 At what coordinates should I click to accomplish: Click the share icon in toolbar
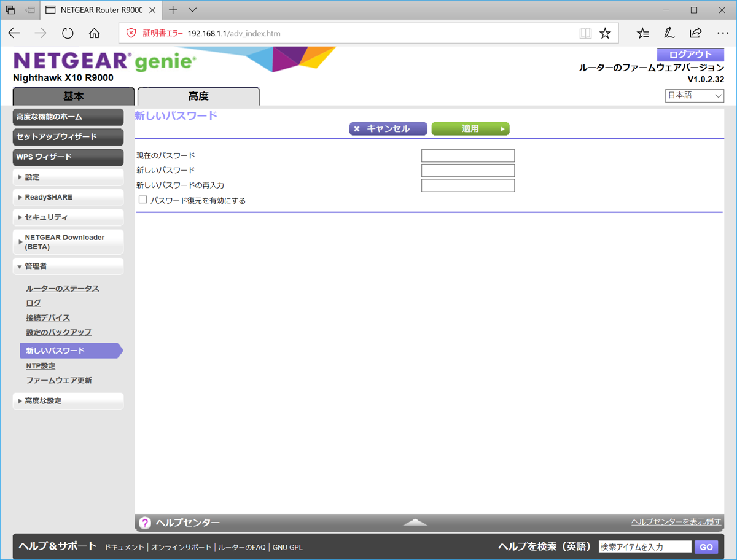(695, 33)
